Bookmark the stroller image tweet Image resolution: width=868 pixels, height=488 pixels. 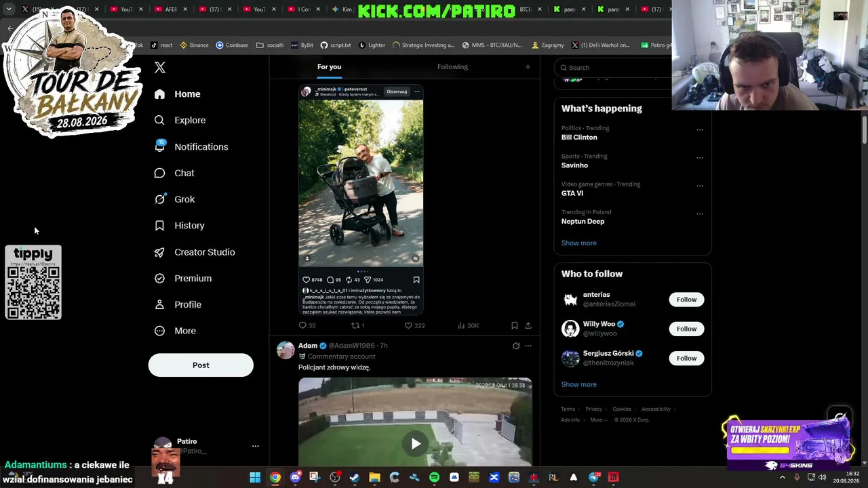click(515, 325)
